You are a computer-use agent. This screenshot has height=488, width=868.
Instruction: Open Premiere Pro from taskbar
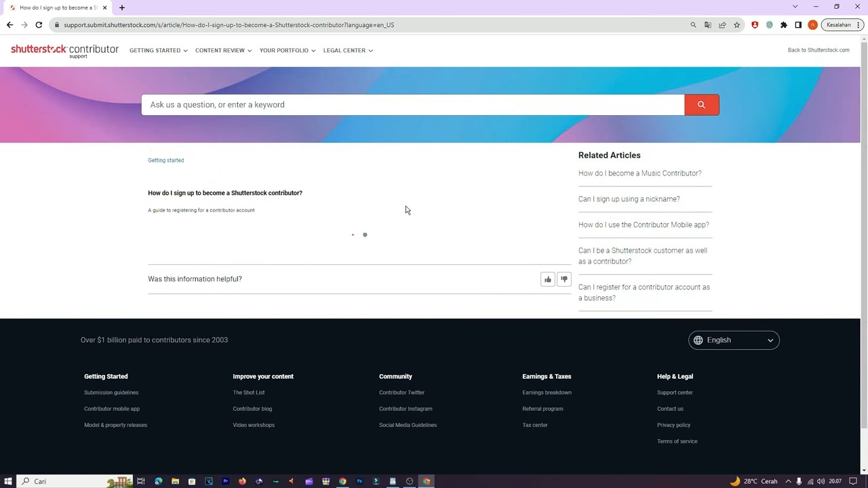tap(225, 481)
